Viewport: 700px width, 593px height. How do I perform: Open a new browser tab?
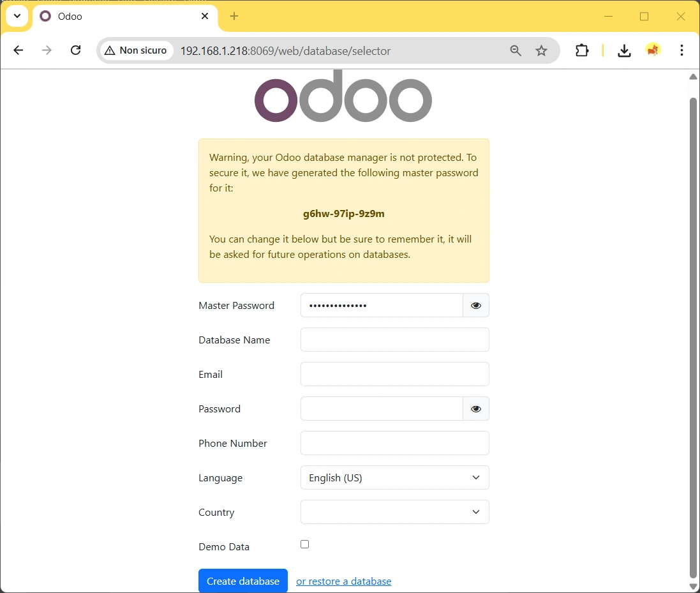[x=234, y=16]
